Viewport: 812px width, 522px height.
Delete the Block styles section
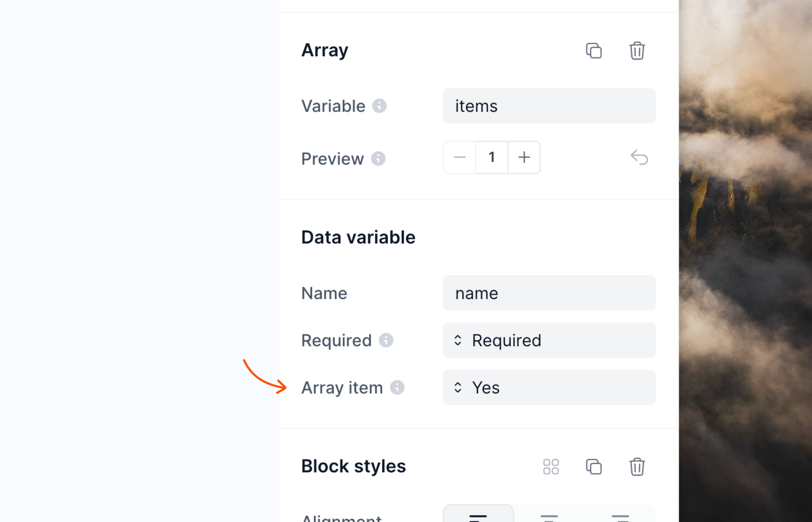pos(637,466)
